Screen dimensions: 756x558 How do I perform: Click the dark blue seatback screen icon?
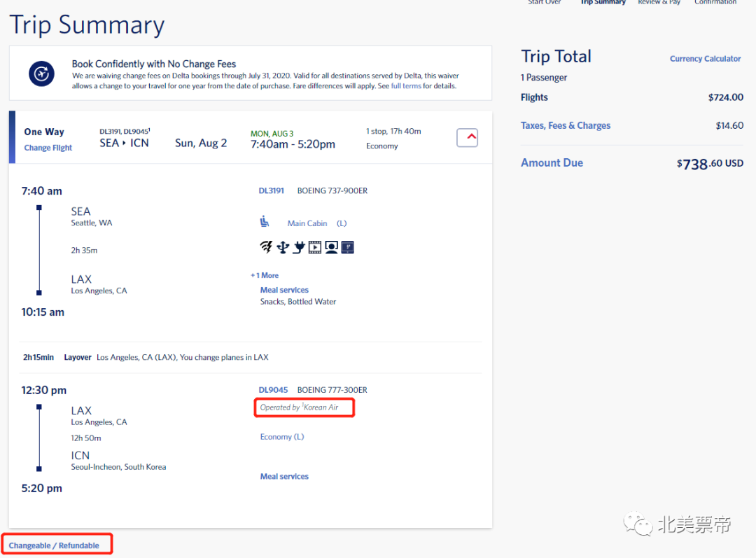pos(347,246)
